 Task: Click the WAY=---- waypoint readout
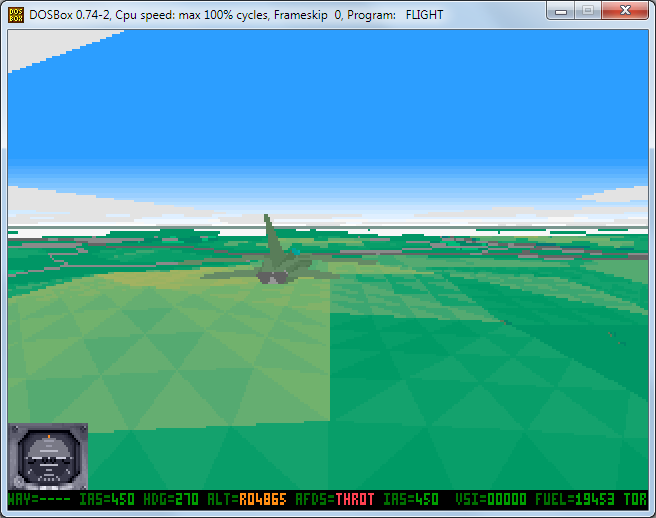point(38,499)
